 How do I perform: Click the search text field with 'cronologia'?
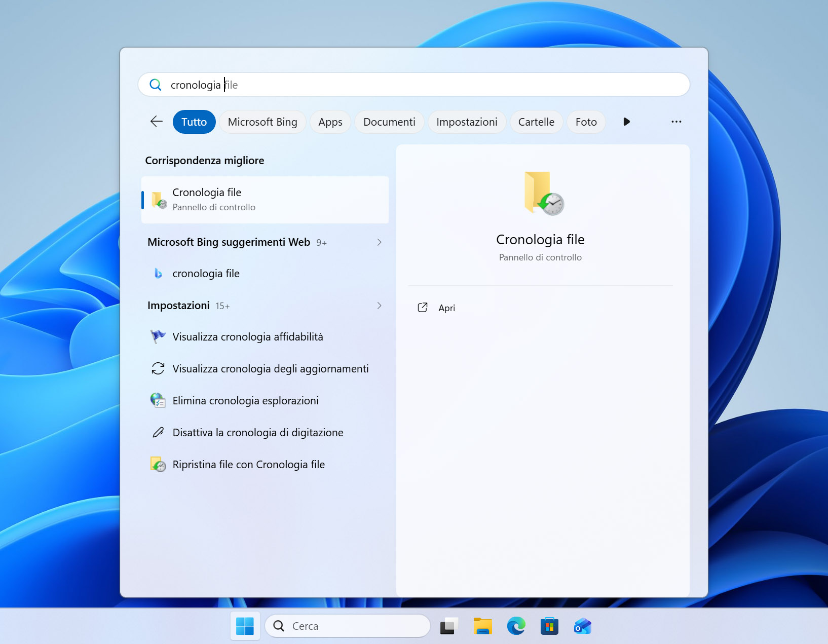(414, 85)
